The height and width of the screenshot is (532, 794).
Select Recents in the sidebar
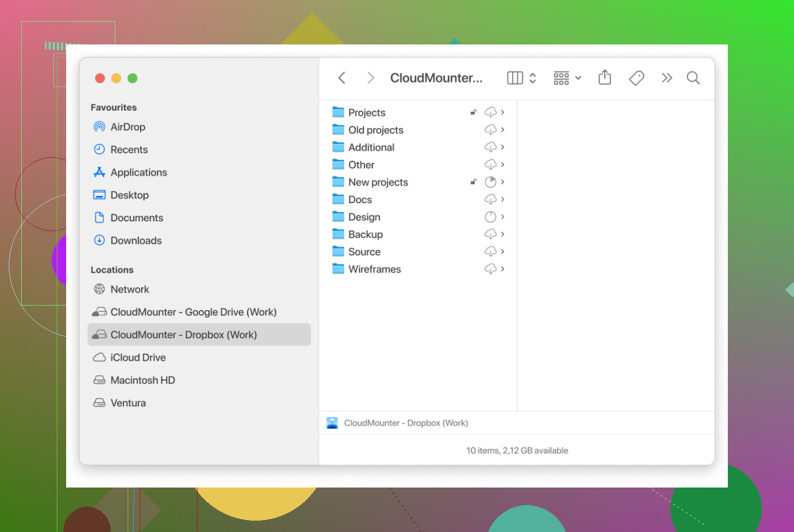click(x=199, y=149)
